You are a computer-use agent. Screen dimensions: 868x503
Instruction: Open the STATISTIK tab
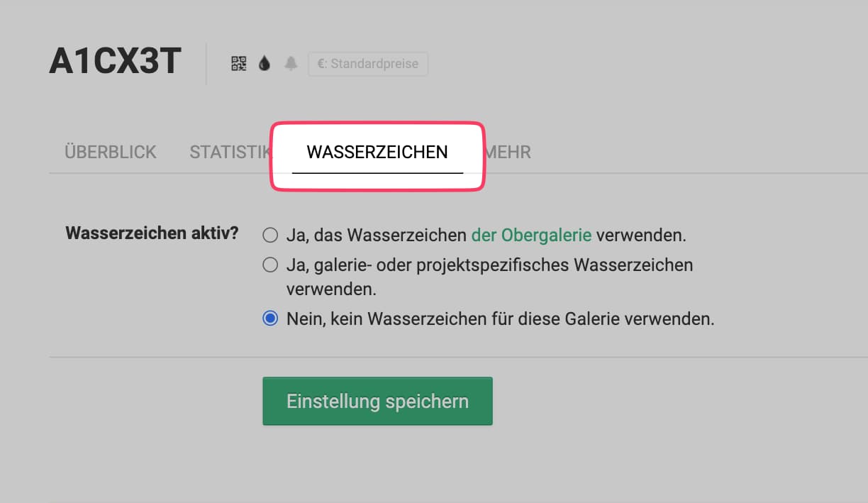230,152
